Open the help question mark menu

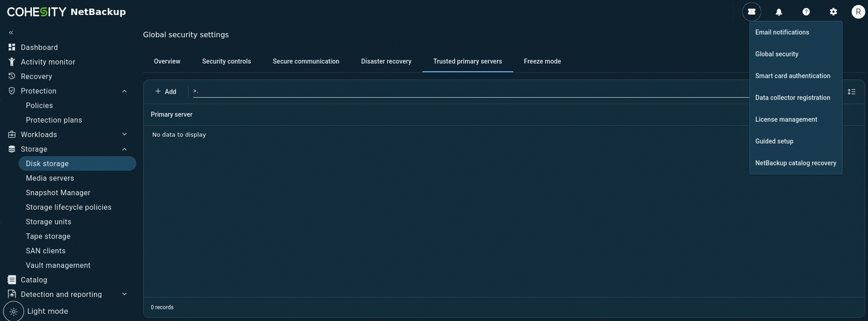(806, 12)
